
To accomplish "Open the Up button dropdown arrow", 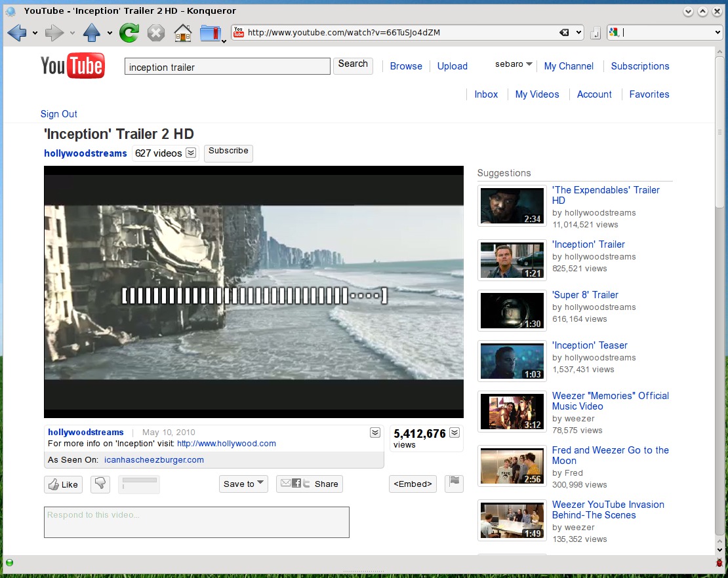I will (x=110, y=33).
